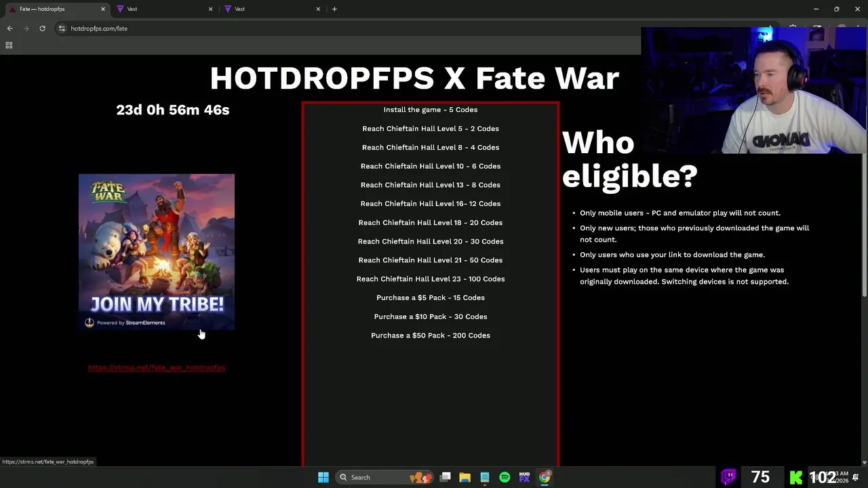Click 'Reach Chieftain Hall Level 5 - 2 Codes'
The width and height of the screenshot is (868, 488).
point(431,129)
